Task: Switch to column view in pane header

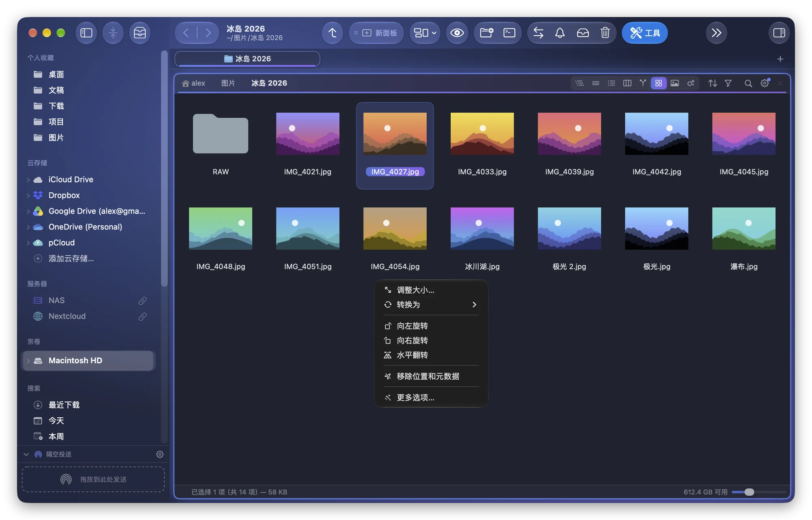Action: [627, 83]
